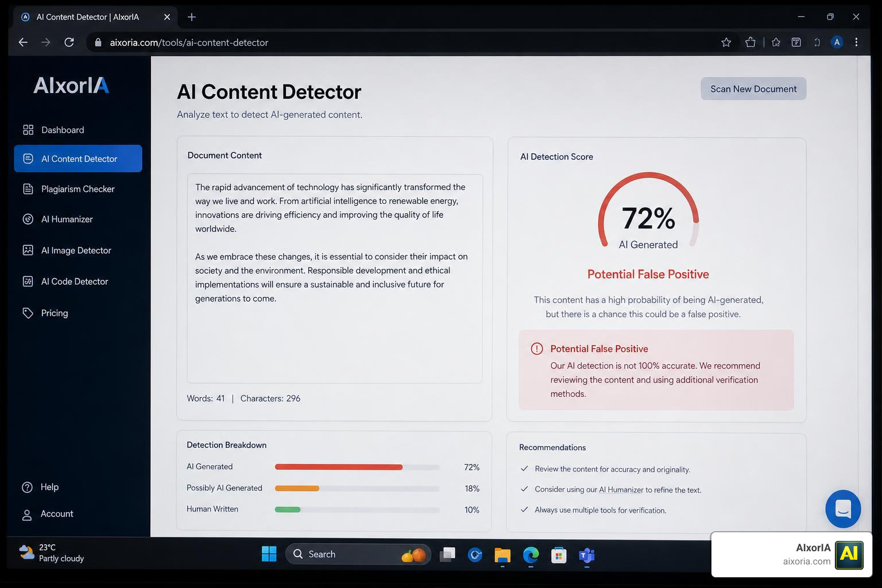This screenshot has width=882, height=588.
Task: Click the AI Humanizer link in Recommendations
Action: tap(621, 490)
